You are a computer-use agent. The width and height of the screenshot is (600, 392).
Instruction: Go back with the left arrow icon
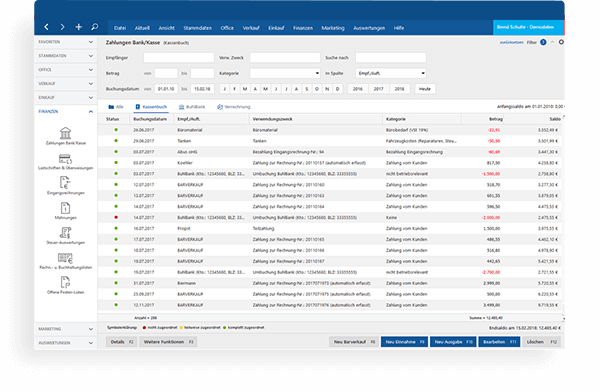(x=46, y=27)
